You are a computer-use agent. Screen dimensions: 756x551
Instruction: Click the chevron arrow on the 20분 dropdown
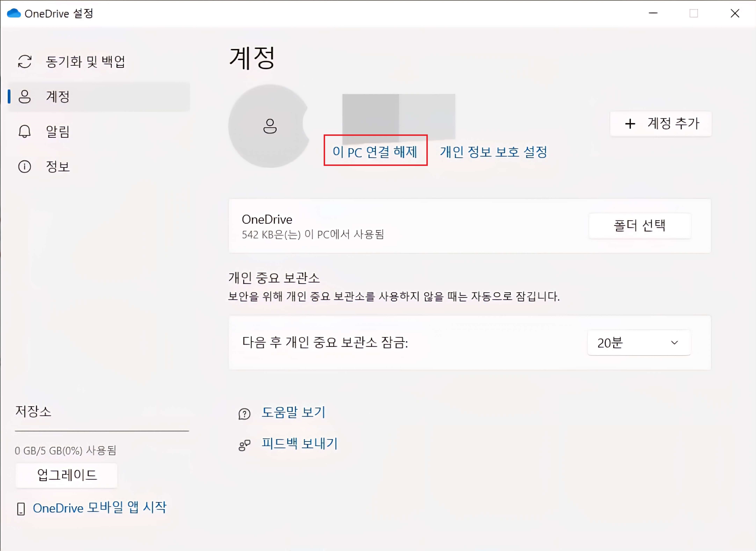[x=674, y=343]
